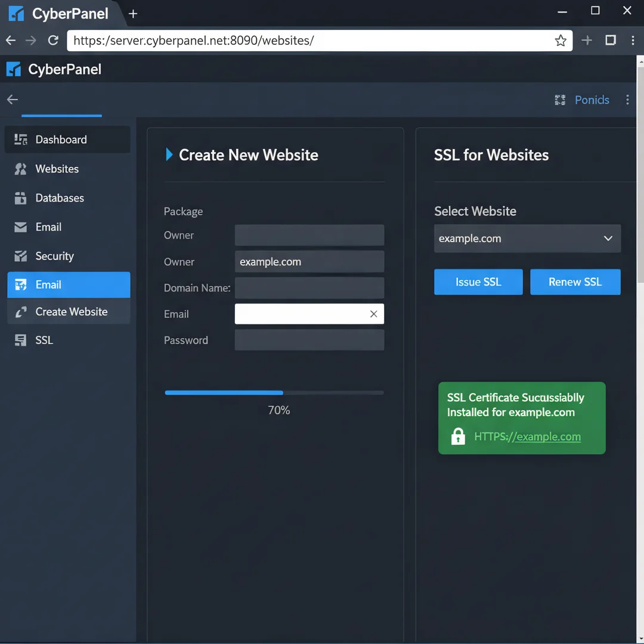Screen dimensions: 644x644
Task: Open the browser three-dot menu
Action: point(633,41)
